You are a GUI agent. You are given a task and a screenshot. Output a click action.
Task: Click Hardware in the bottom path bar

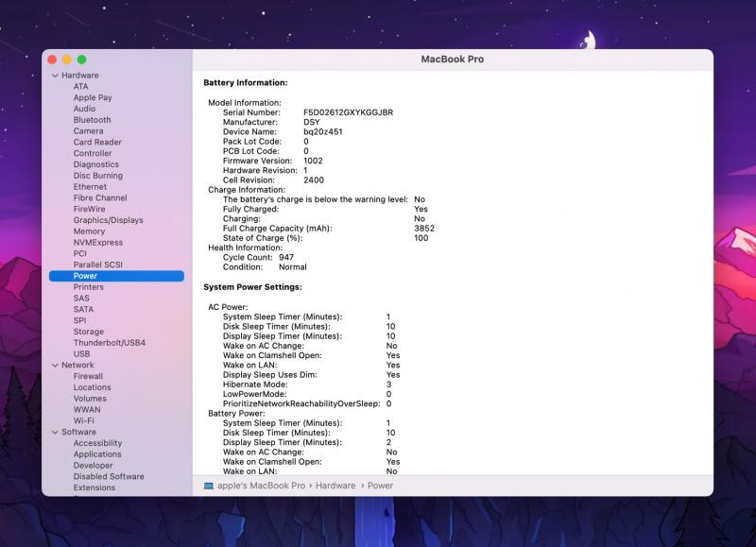[335, 486]
